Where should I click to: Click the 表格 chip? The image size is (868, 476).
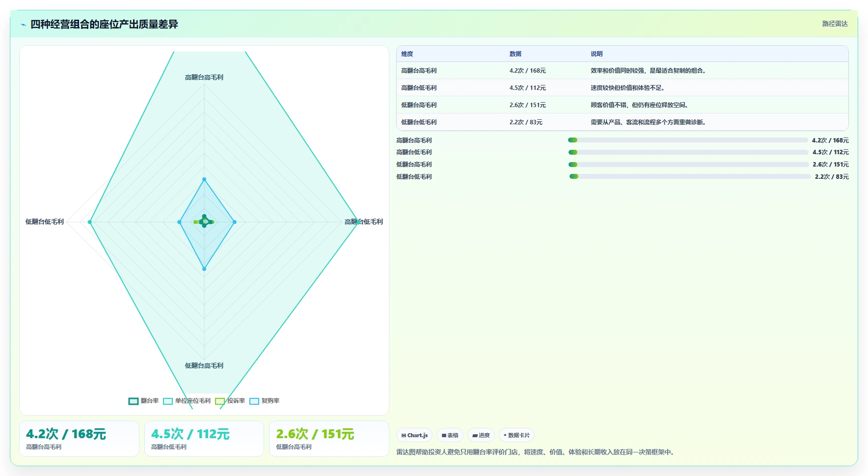[450, 435]
